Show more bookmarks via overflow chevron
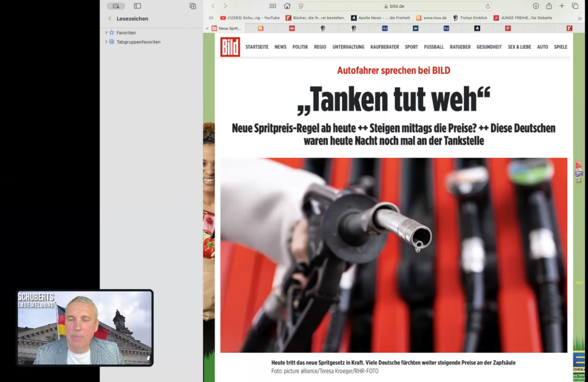Viewport: 588px width, 382px height. (x=579, y=18)
